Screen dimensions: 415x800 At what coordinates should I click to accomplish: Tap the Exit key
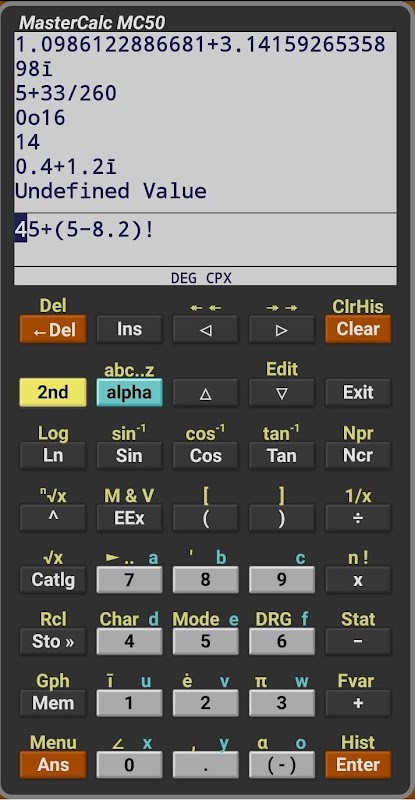click(x=358, y=393)
